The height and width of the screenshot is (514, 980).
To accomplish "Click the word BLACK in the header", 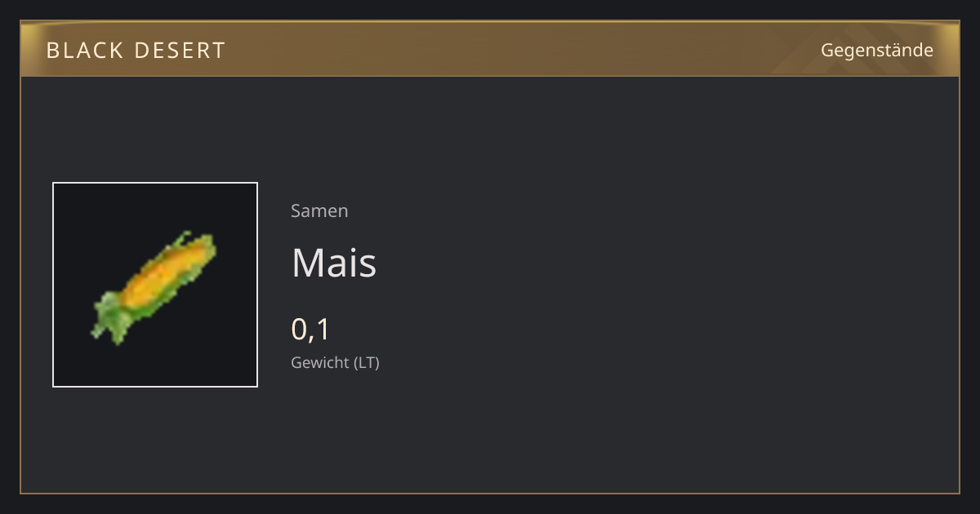I will [x=84, y=51].
